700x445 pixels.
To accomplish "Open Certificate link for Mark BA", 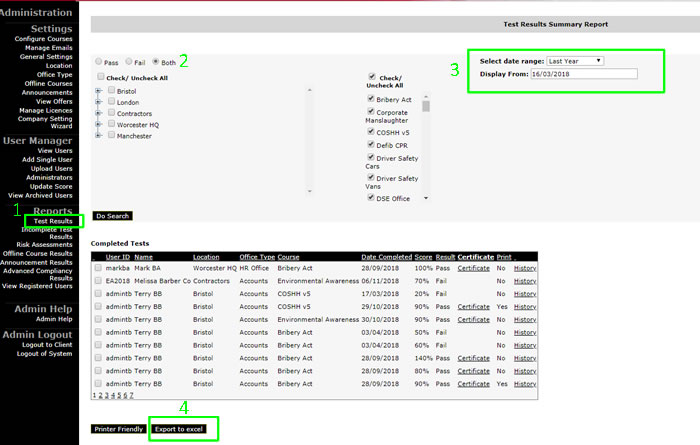I will tap(473, 268).
